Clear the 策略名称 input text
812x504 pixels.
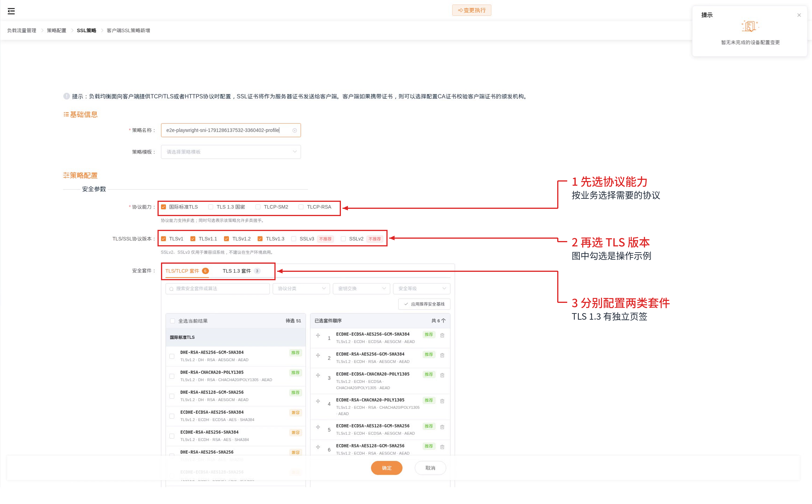(294, 130)
